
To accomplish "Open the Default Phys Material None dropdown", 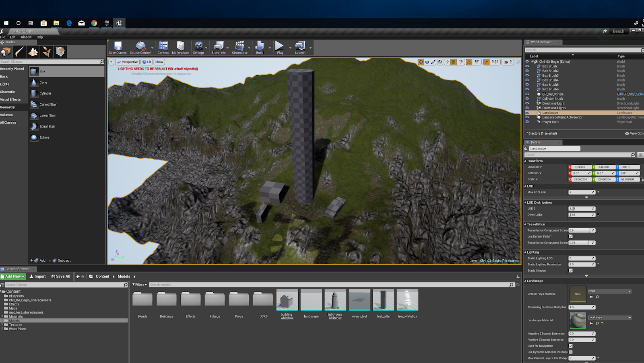I will click(609, 291).
